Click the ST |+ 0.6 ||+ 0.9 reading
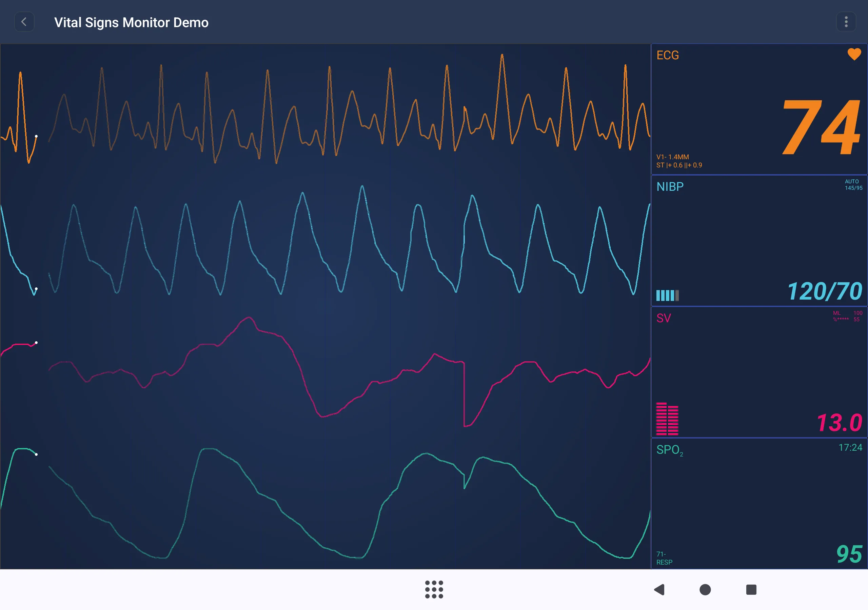The image size is (868, 610). point(679,165)
